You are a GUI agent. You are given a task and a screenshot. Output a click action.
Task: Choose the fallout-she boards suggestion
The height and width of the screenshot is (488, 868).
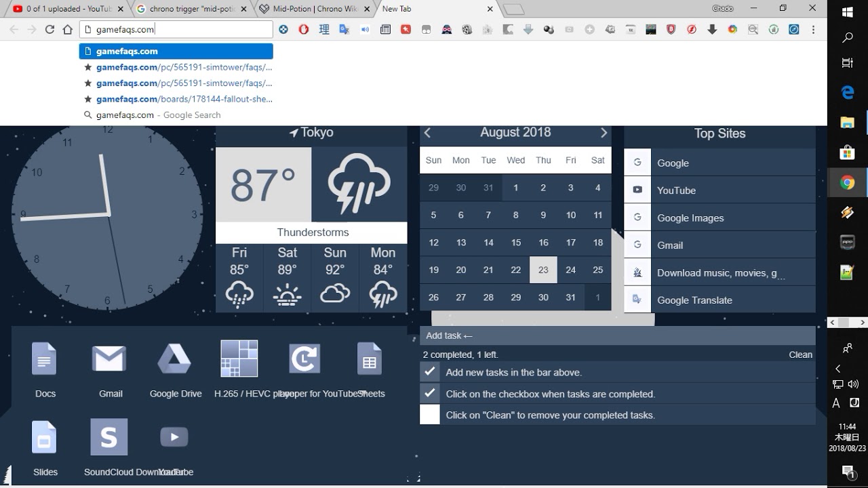coord(176,99)
